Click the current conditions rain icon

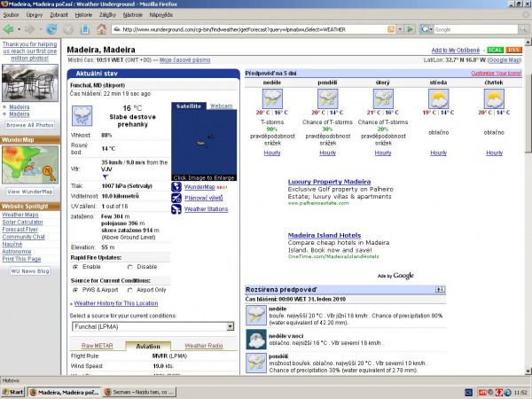point(82,115)
